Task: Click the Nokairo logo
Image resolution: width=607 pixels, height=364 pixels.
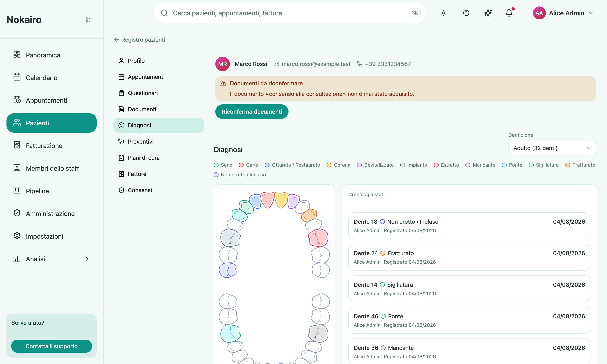Action: tap(24, 20)
